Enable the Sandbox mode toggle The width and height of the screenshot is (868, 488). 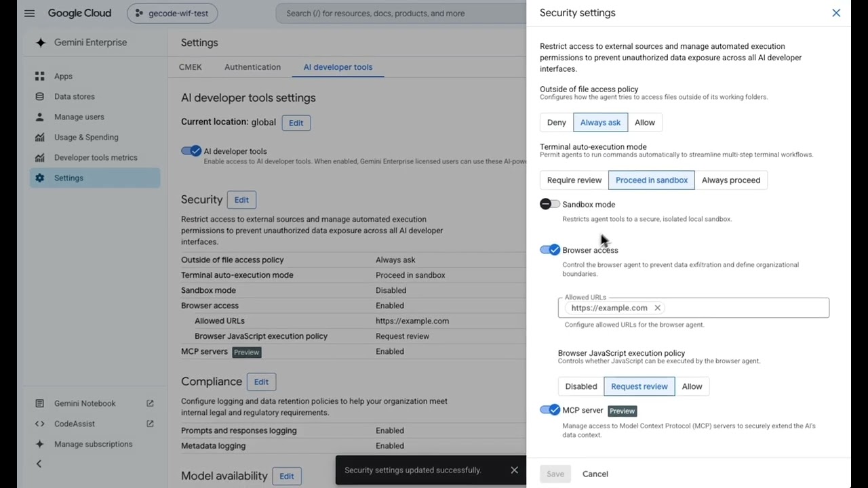(550, 204)
